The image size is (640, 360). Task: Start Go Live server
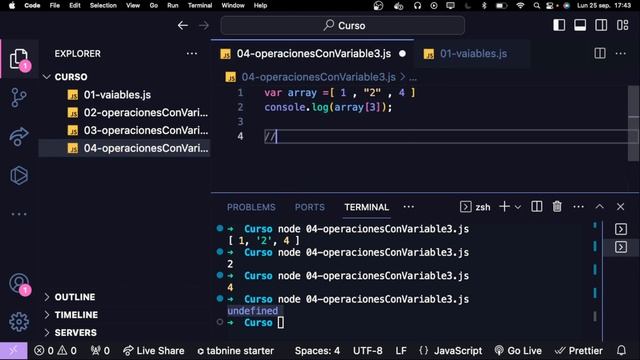(518, 351)
